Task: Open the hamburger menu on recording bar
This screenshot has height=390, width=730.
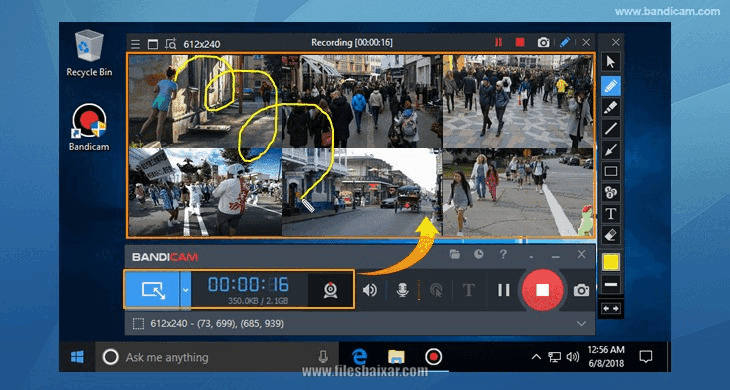Action: pyautogui.click(x=135, y=44)
